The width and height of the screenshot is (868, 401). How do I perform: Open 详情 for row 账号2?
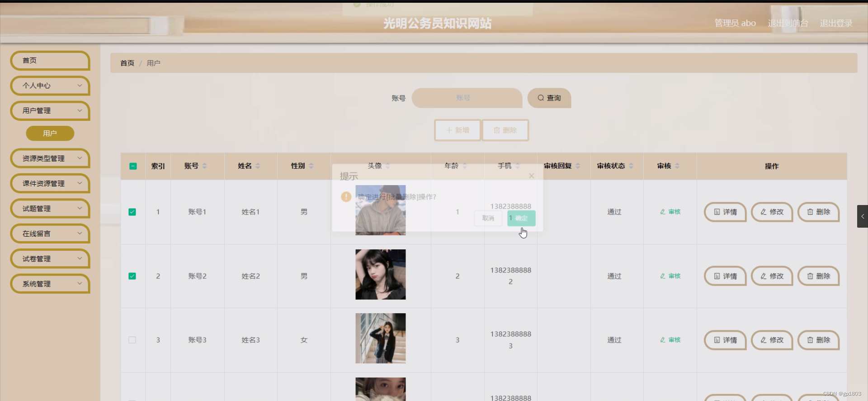point(725,276)
